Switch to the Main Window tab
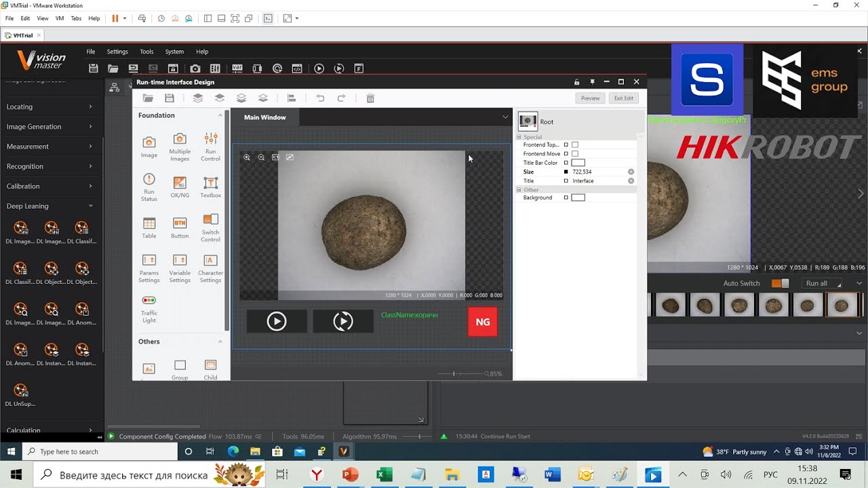The image size is (868, 488). [x=264, y=117]
